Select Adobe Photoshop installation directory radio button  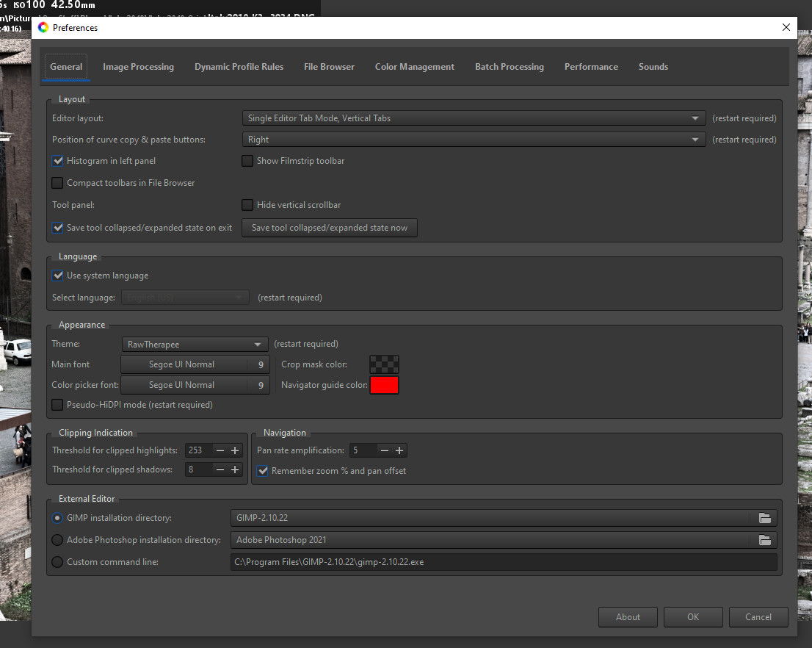57,540
